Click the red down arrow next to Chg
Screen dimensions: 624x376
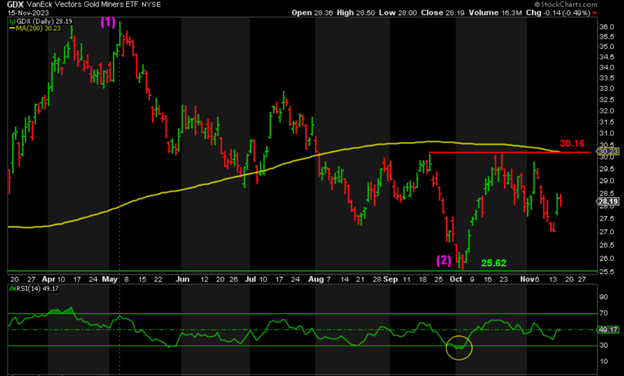pos(595,13)
